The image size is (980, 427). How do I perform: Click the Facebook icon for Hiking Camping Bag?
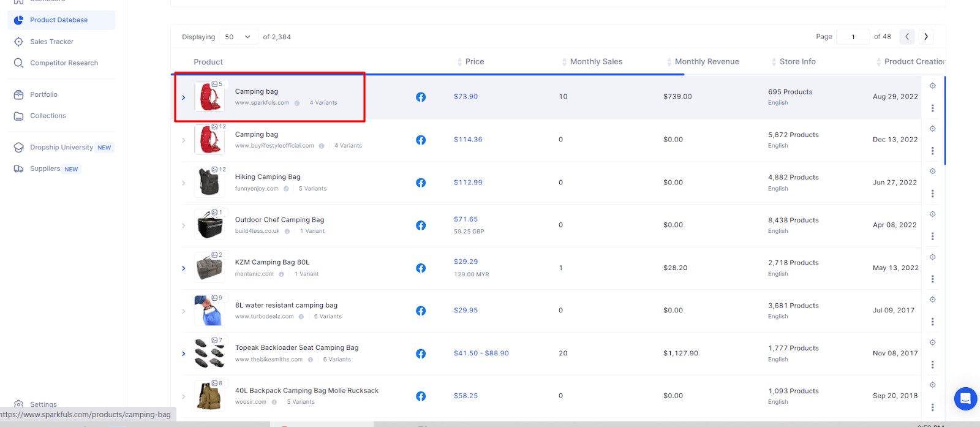pyautogui.click(x=421, y=183)
